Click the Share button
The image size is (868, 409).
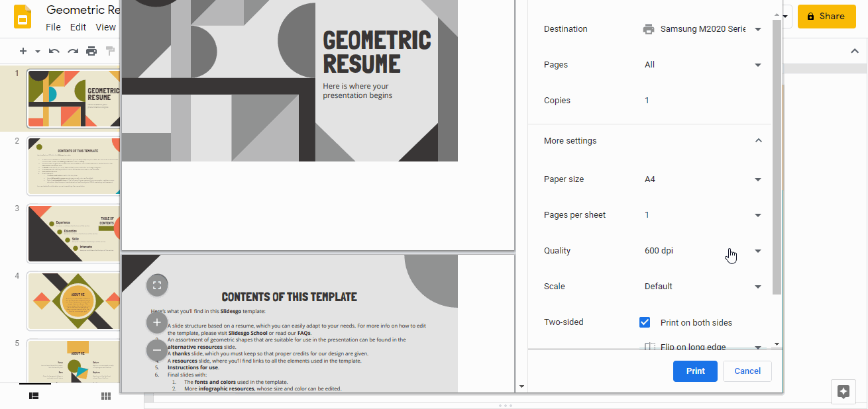(826, 16)
